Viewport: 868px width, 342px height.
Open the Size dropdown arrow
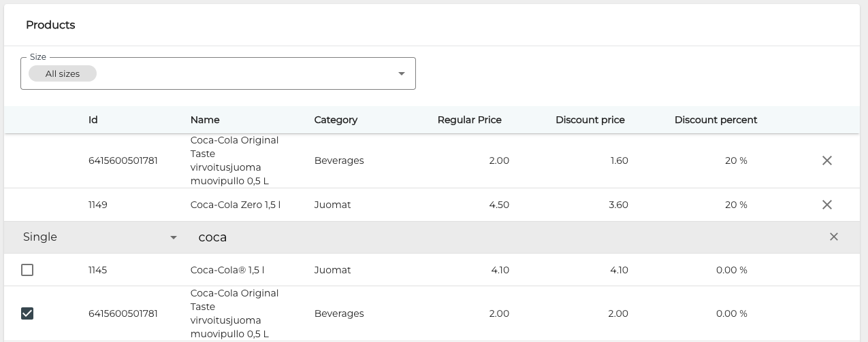(401, 73)
